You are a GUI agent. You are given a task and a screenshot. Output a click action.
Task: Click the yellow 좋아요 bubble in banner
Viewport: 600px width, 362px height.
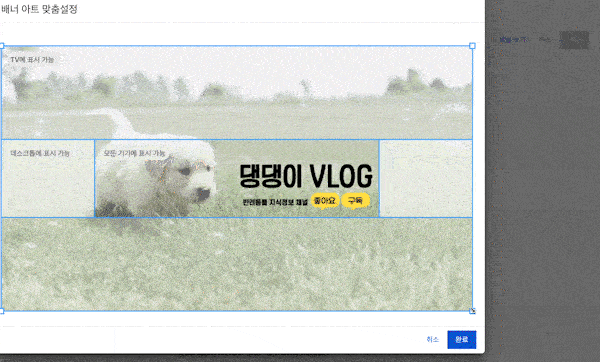[325, 201]
